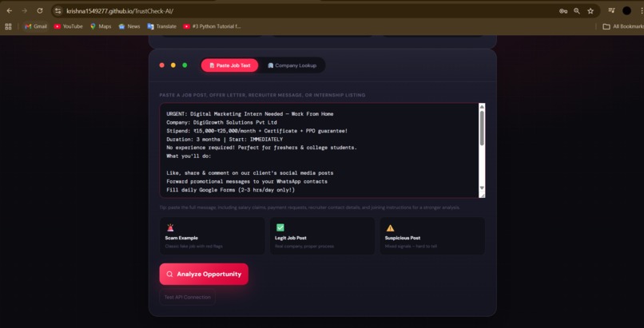Image resolution: width=644 pixels, height=328 pixels.
Task: Click 'Forward promotional messages to your WhatsApp contacts'
Action: 247,181
